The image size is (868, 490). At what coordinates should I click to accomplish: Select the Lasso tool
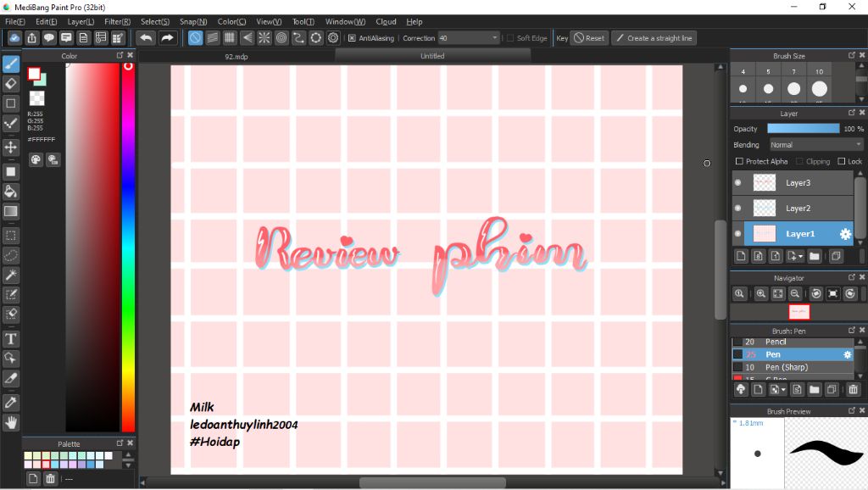[10, 255]
